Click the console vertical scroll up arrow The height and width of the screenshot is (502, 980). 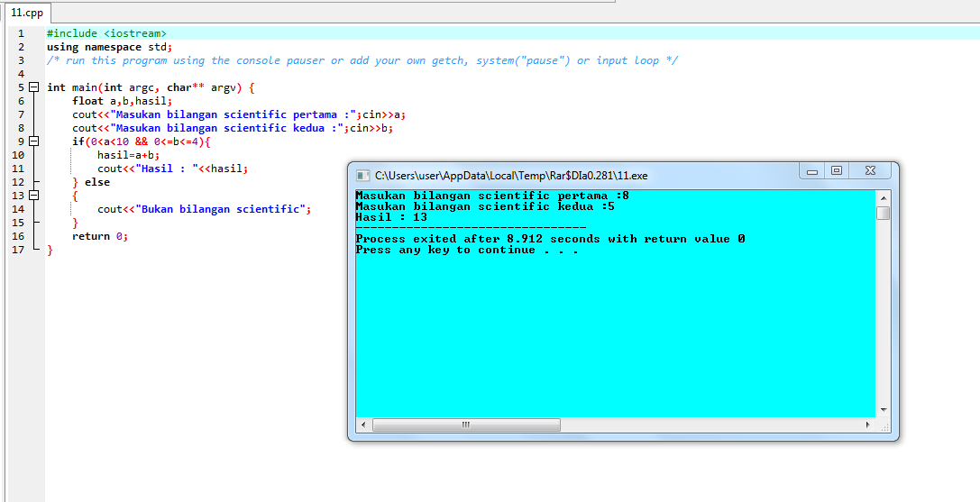[884, 197]
